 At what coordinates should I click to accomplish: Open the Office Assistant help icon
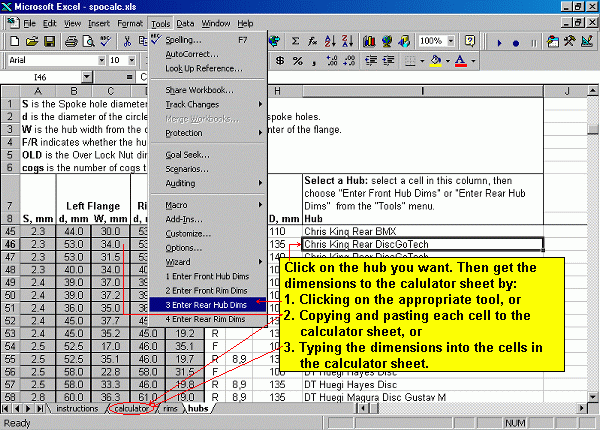[x=470, y=41]
